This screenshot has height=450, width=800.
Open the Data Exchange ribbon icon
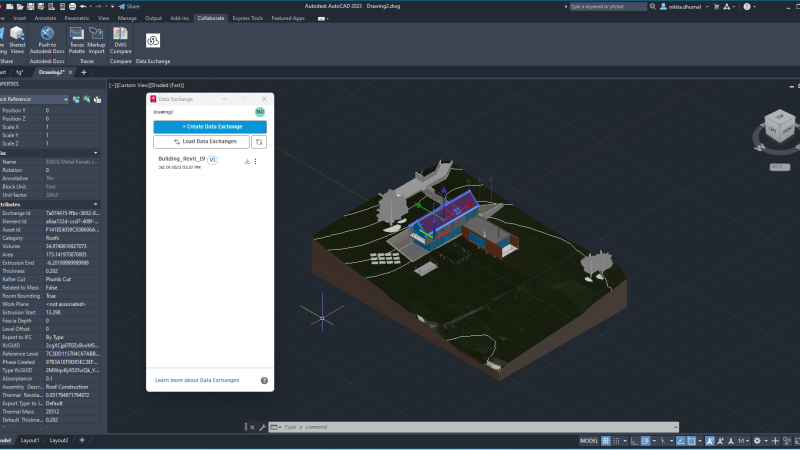[153, 40]
